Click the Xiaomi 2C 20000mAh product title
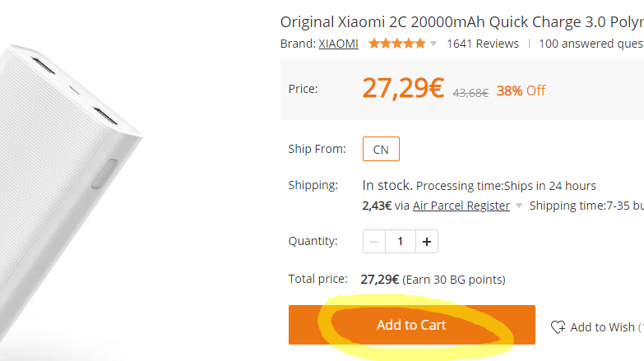The image size is (644, 361). 461,22
